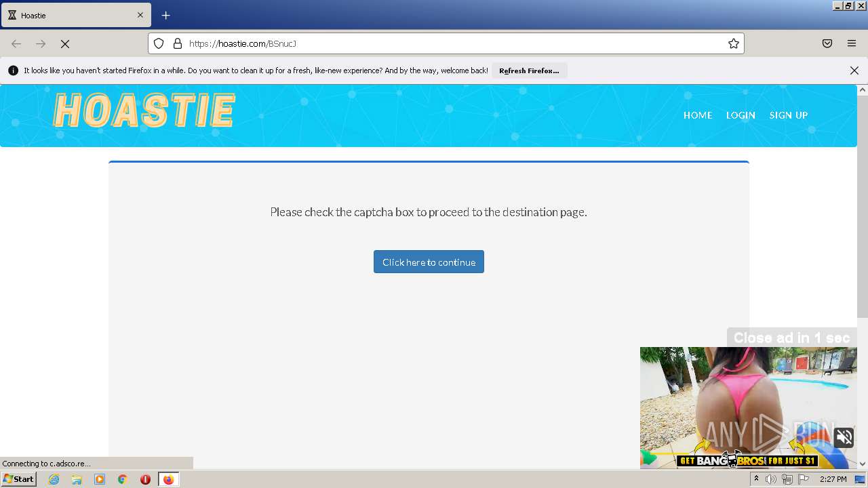Screen dimensions: 868x488
Task: Bookmark this page with the star
Action: coord(734,43)
